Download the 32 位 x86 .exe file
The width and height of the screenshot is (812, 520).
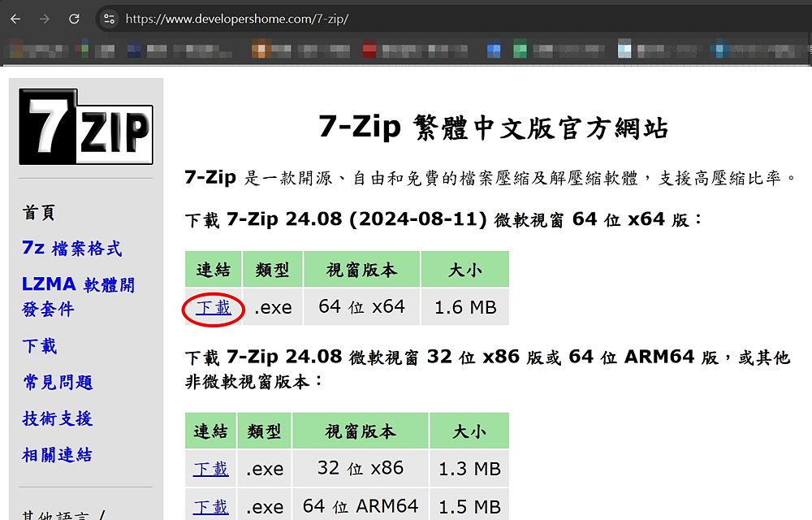211,470
